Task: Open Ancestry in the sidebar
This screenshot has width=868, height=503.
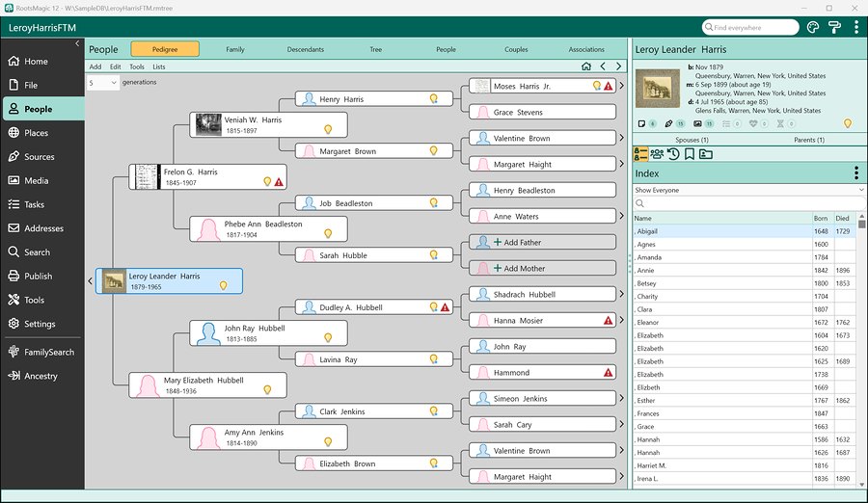Action: pyautogui.click(x=43, y=376)
